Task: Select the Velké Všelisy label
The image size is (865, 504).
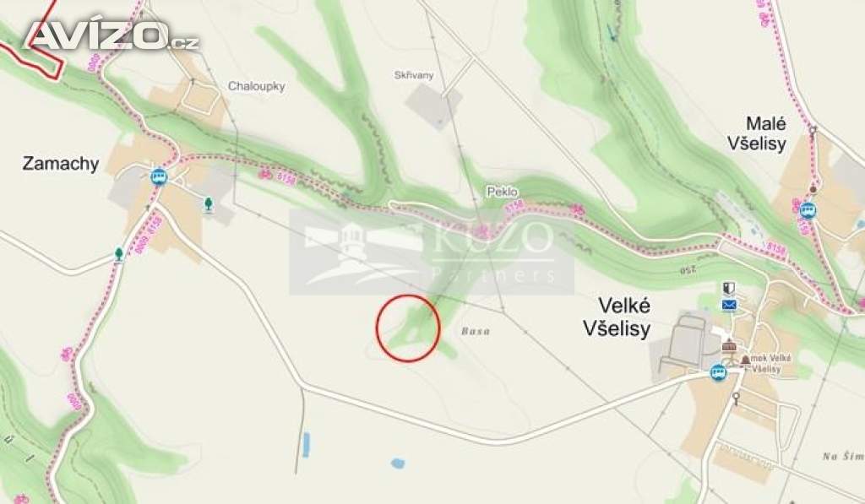Action: point(617,317)
